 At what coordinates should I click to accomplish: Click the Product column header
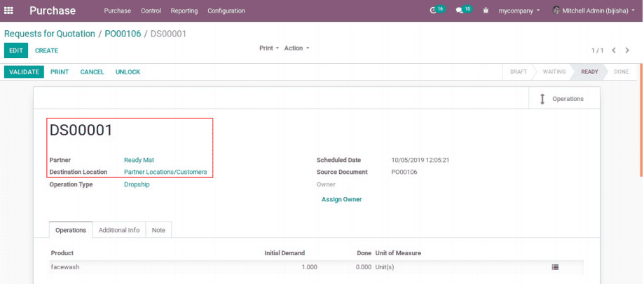pyautogui.click(x=62, y=253)
